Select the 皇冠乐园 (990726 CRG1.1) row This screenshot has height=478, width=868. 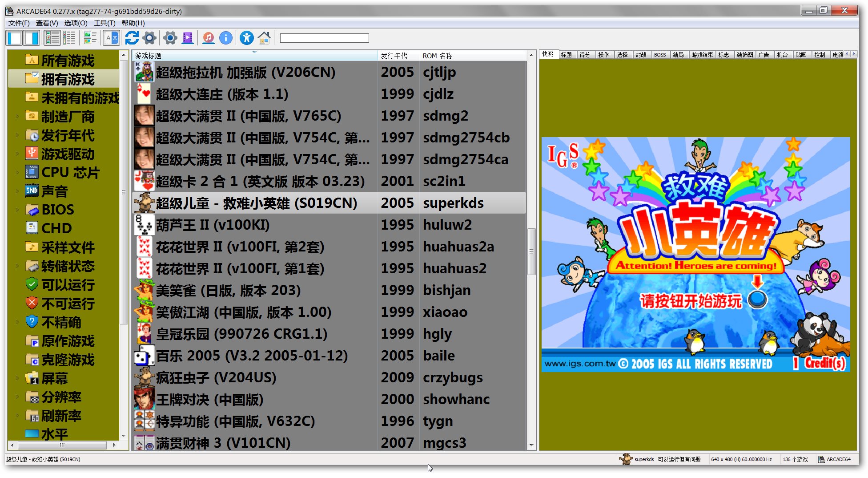(x=329, y=334)
